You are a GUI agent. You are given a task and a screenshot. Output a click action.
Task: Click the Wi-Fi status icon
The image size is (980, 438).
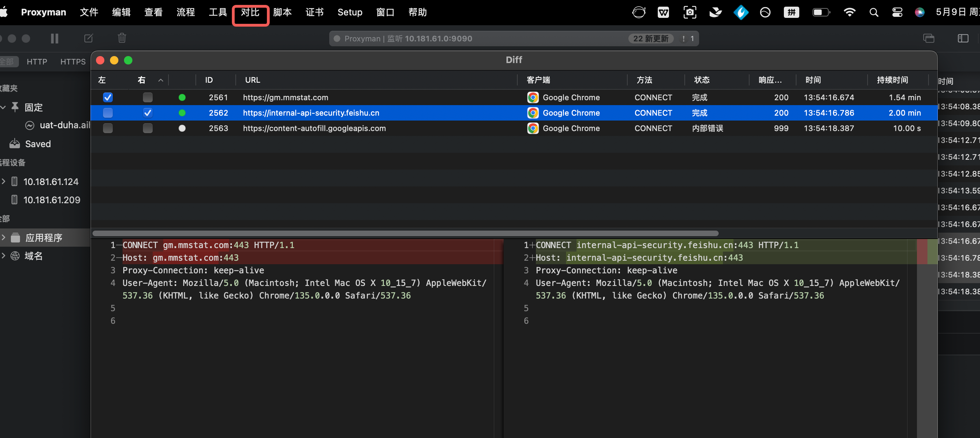tap(849, 12)
